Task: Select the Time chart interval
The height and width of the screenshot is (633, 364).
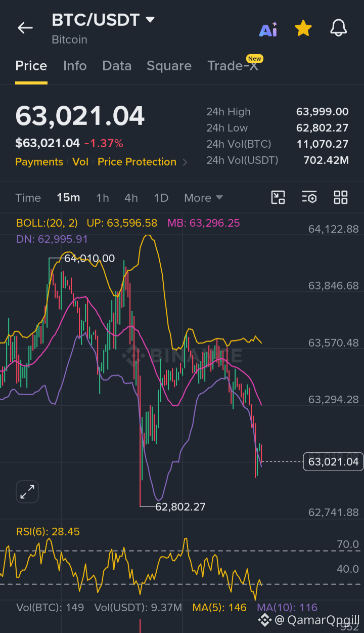Action: [28, 198]
